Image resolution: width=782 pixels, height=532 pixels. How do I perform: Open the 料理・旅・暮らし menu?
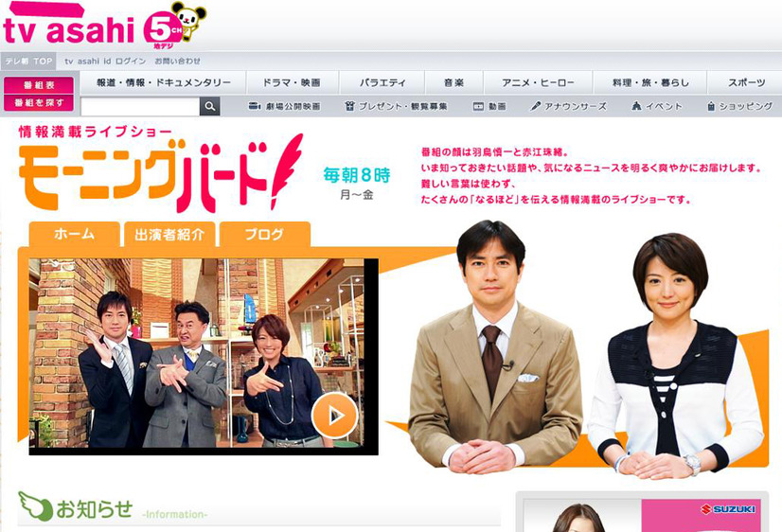(x=650, y=82)
